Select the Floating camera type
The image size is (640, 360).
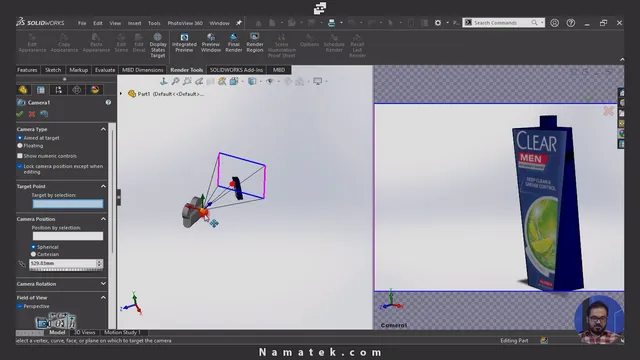click(30, 146)
